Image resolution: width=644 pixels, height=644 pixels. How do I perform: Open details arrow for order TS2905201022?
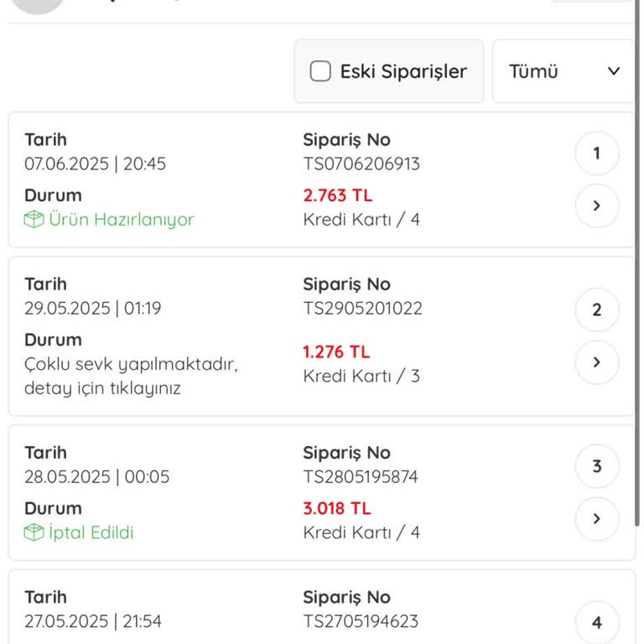(x=597, y=362)
